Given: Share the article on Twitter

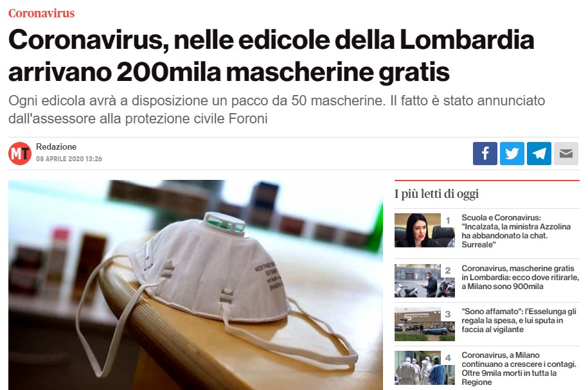Looking at the screenshot, I should pos(512,154).
